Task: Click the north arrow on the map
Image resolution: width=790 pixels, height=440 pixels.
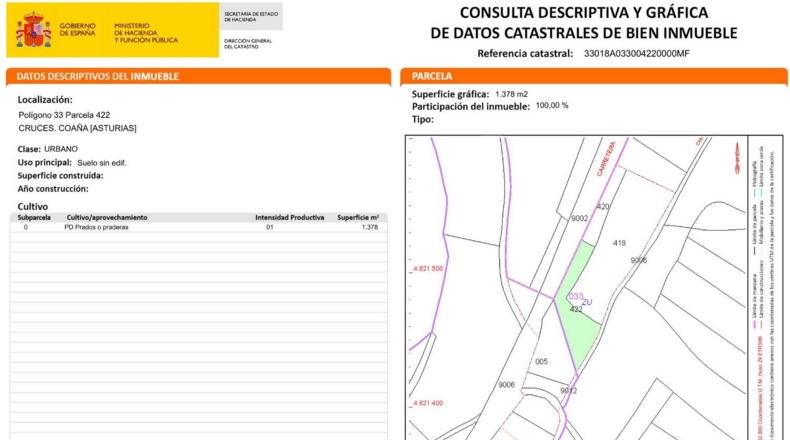Action: [737, 158]
